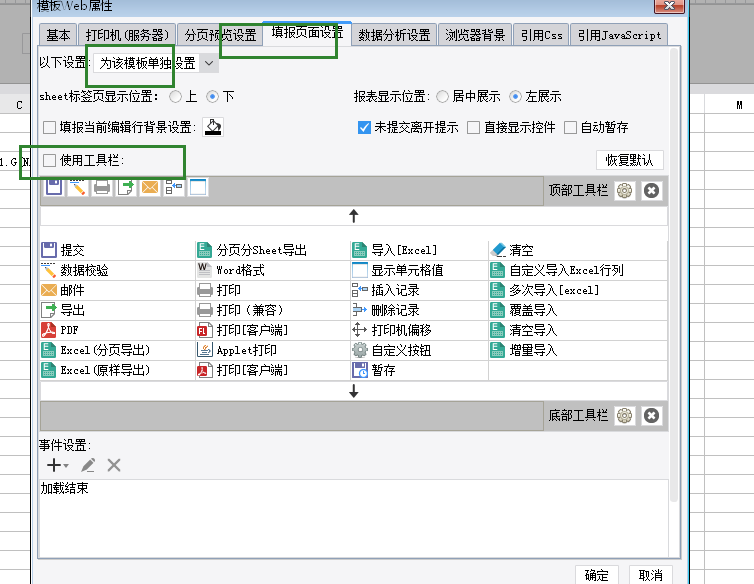Click the insert record icon in top toolbar strip
754x584 pixels.
174,187
